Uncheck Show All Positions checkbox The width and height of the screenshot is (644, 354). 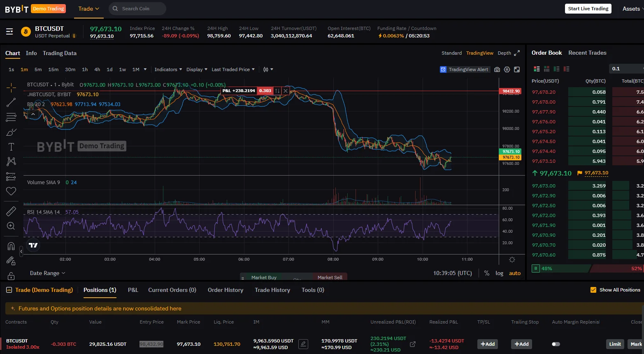(x=593, y=290)
